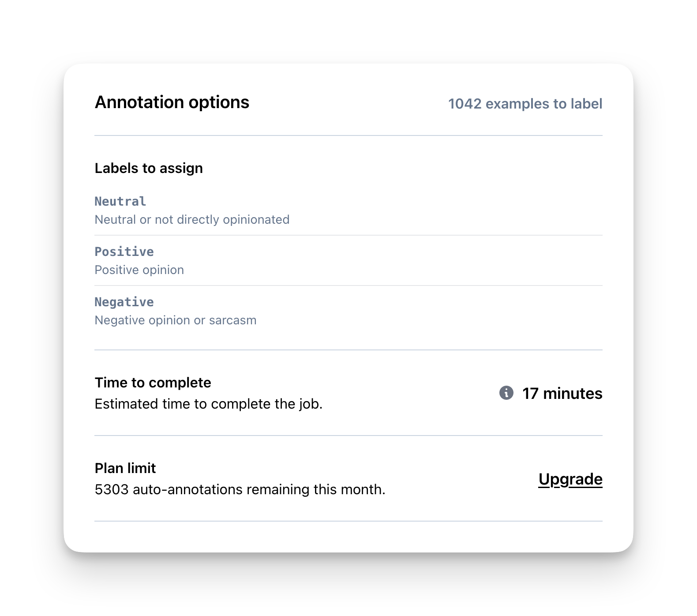Click the Time to complete row
697x616 pixels.
(348, 393)
